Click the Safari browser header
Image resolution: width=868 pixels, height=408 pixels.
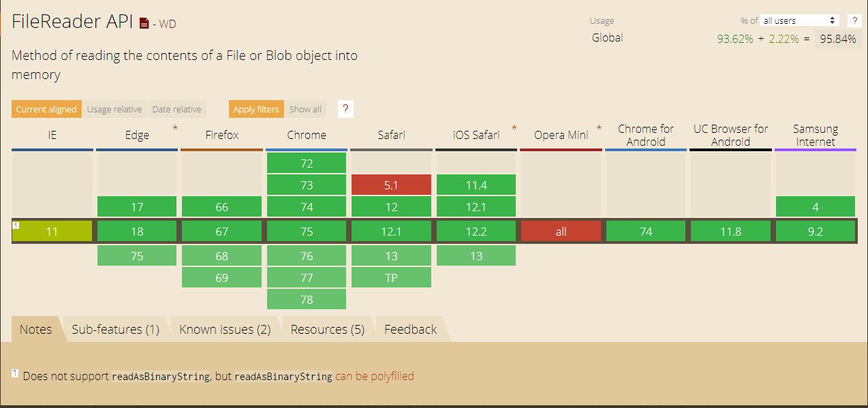(x=392, y=135)
